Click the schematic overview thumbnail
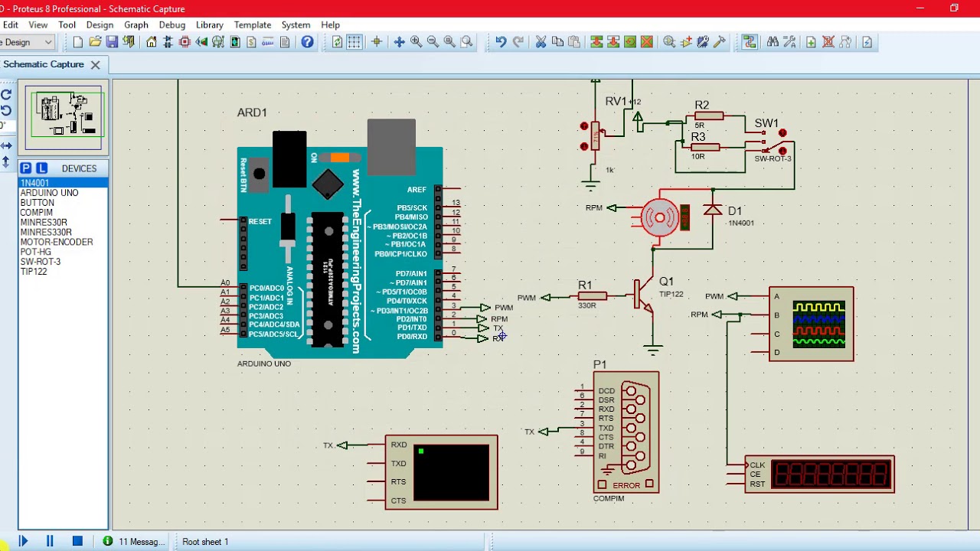The image size is (980, 551). 64,119
